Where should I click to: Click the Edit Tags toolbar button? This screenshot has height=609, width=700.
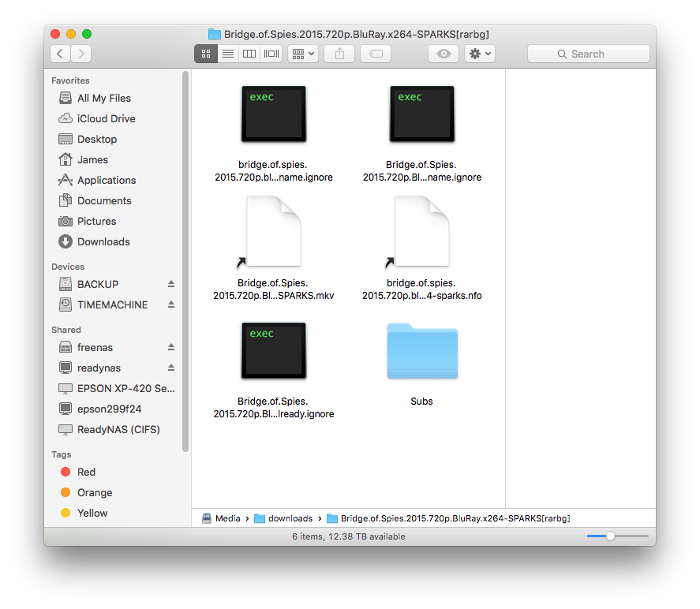pos(376,54)
